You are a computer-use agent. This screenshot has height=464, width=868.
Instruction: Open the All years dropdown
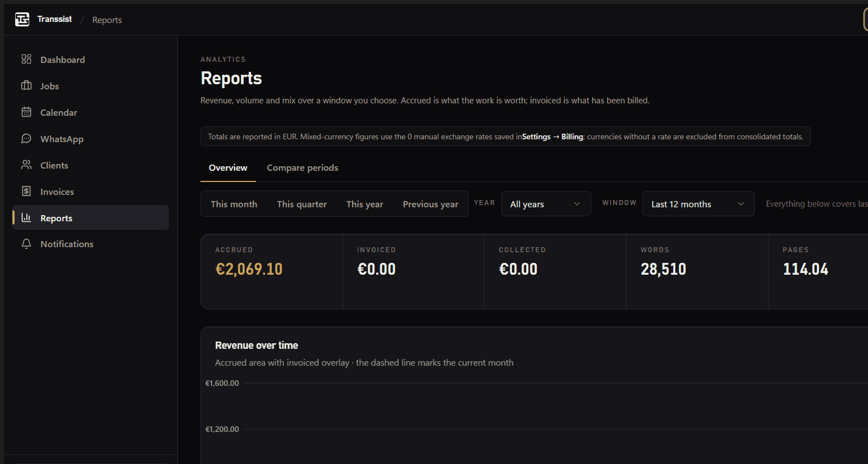point(546,204)
